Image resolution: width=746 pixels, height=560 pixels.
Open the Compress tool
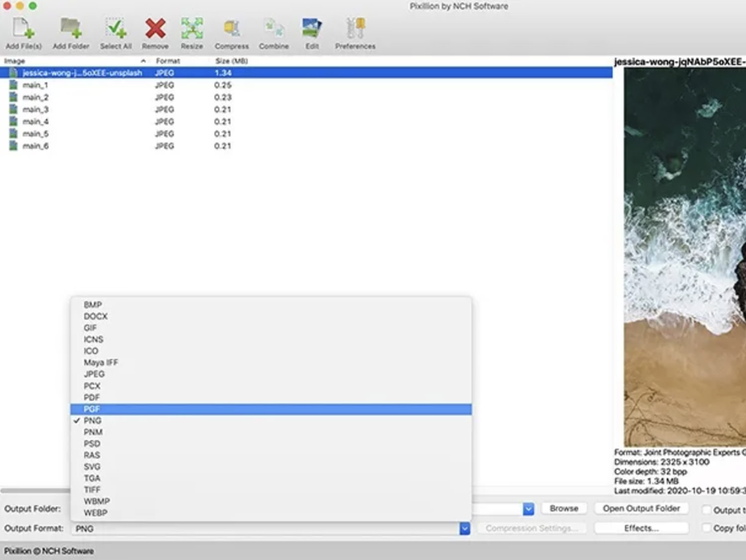[x=232, y=29]
